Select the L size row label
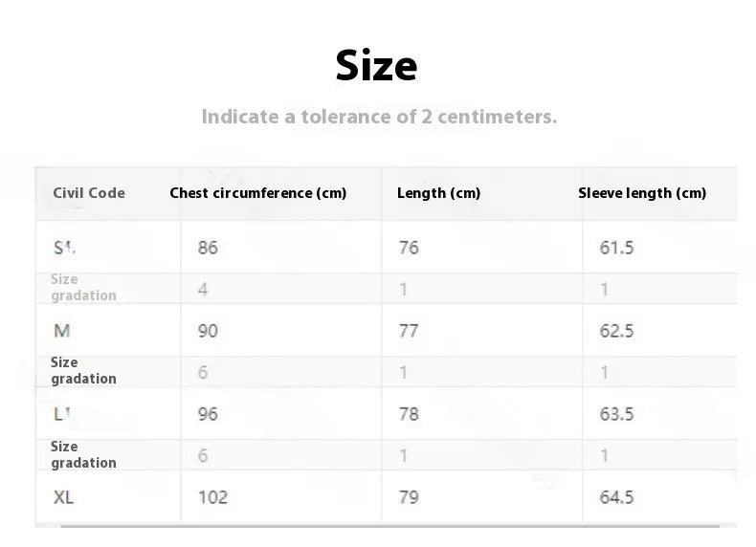Screen dimensions: 756x547 pos(63,414)
